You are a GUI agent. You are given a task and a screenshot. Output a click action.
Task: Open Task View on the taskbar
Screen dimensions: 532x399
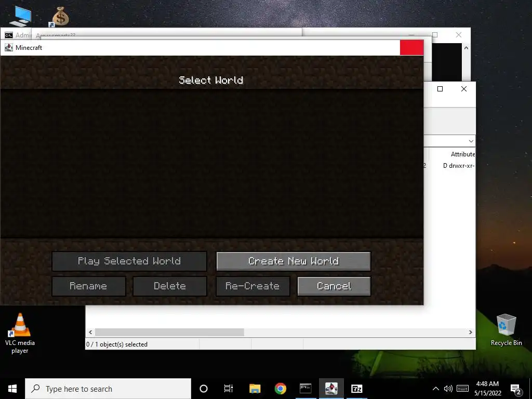coord(229,389)
